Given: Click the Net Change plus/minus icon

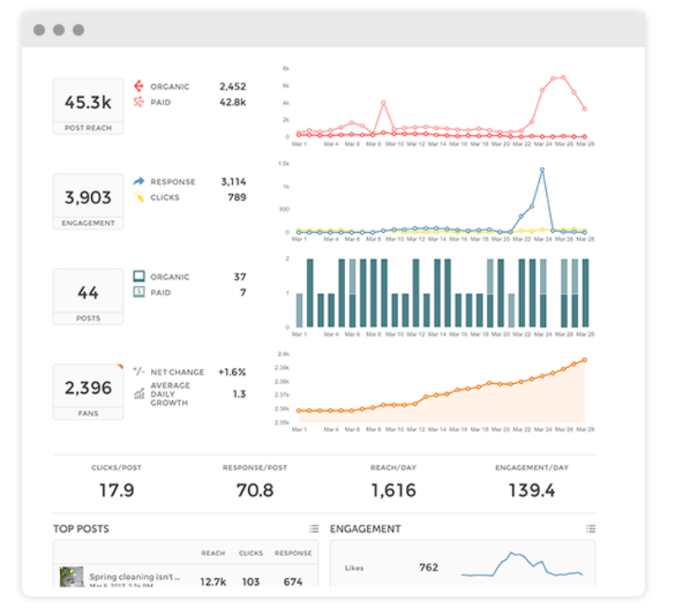Looking at the screenshot, I should [x=138, y=371].
